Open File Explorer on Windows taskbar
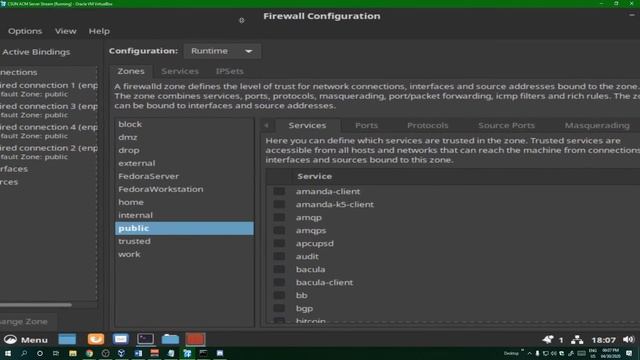640x360 pixels. pyautogui.click(x=73, y=353)
